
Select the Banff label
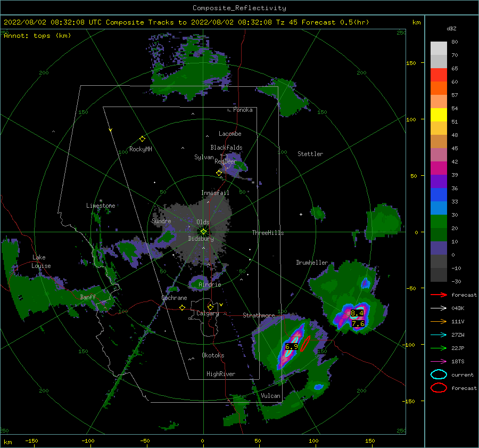point(88,297)
